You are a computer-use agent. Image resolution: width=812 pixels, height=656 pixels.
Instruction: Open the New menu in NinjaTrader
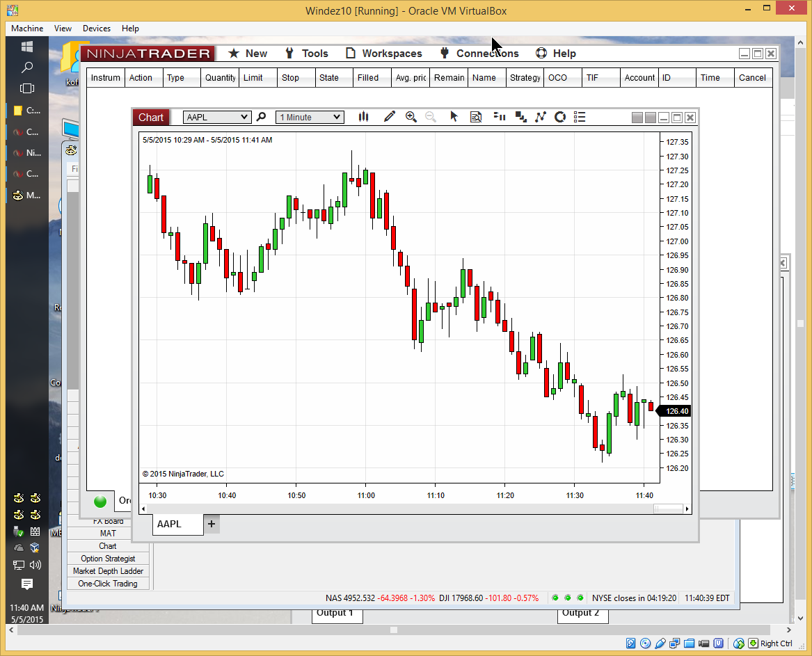click(248, 54)
